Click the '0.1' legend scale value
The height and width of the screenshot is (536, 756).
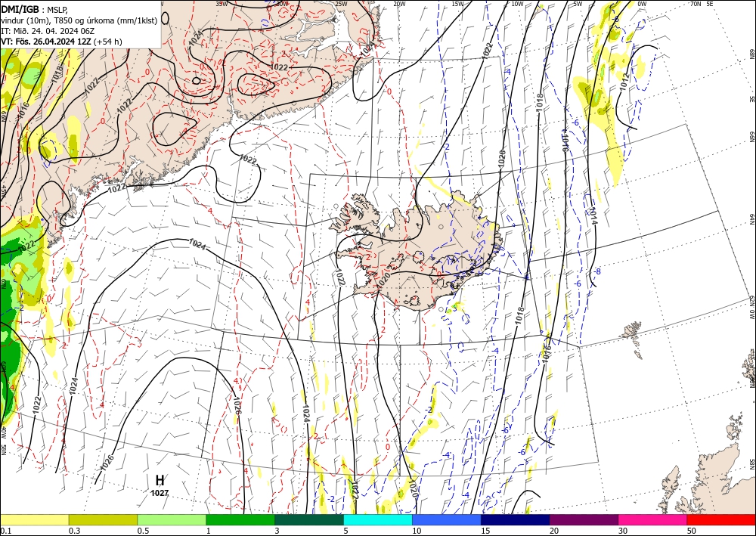(x=5, y=531)
